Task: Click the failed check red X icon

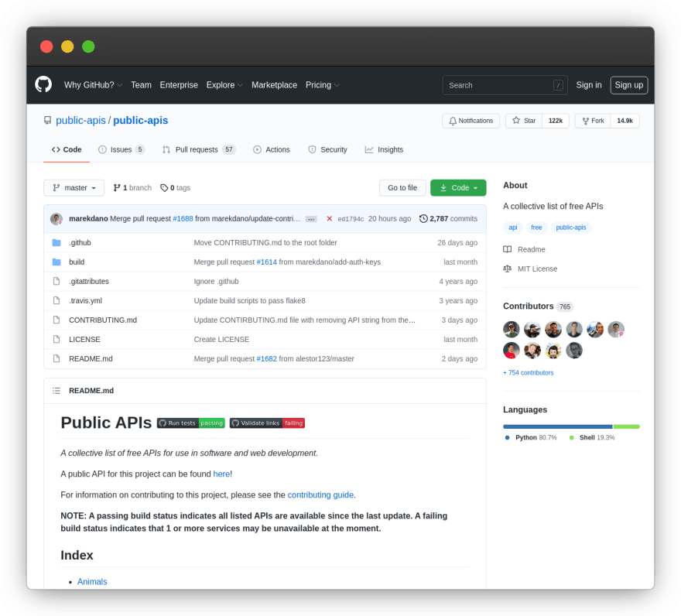Action: (329, 218)
